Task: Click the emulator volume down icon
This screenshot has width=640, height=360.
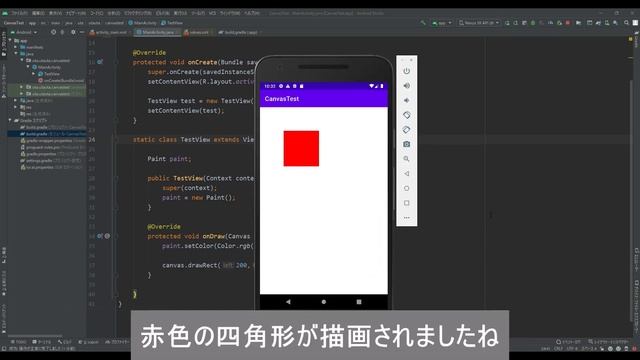Action: pos(407,100)
